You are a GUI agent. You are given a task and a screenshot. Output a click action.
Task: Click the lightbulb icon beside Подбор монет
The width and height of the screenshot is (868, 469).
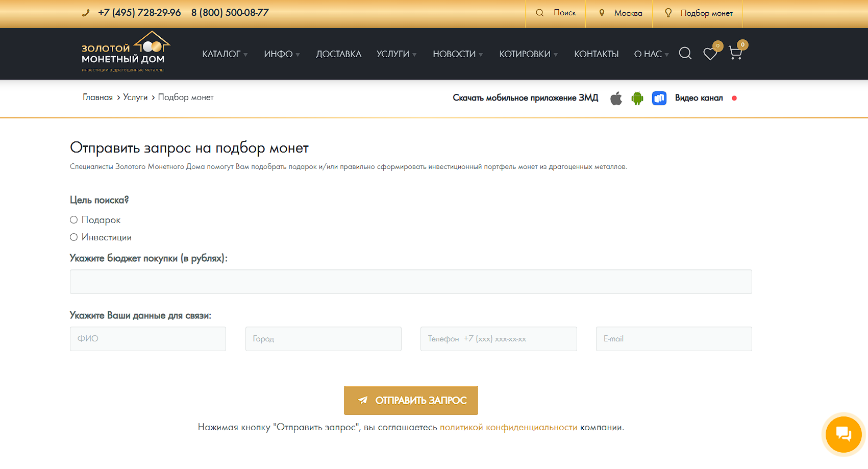(x=668, y=13)
